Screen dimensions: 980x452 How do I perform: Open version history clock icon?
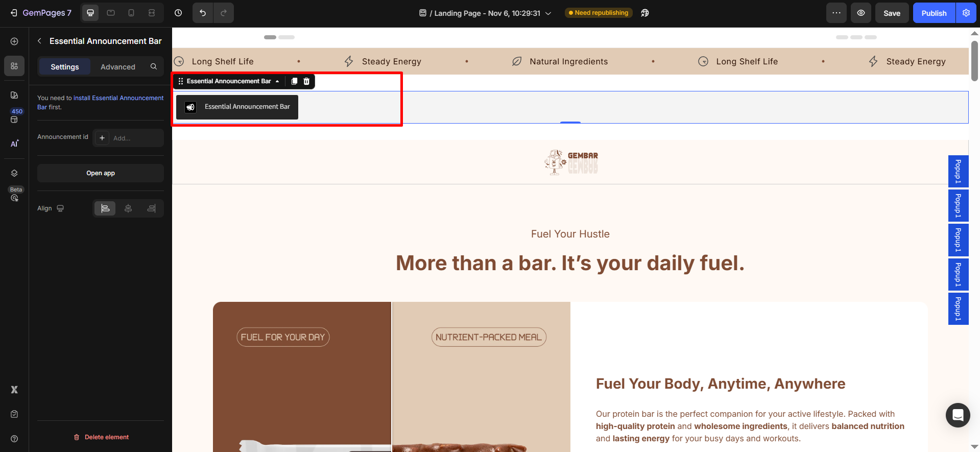click(178, 13)
